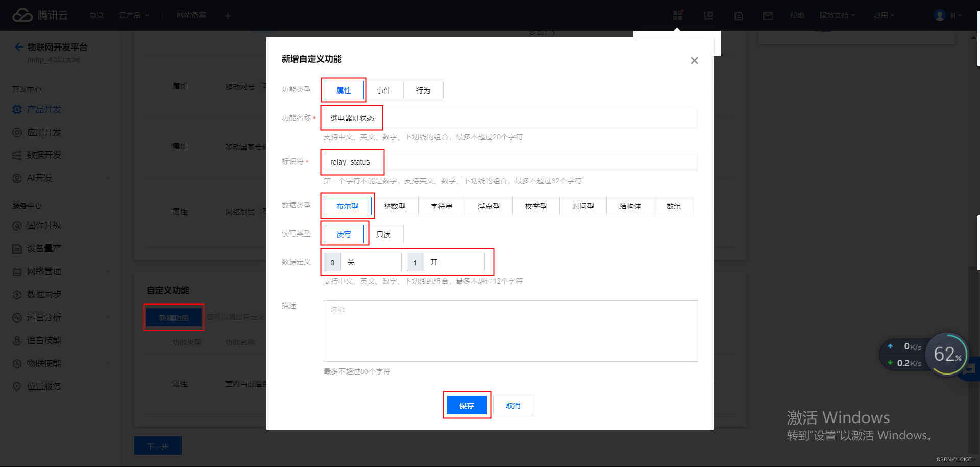Expand 网络管理 chevron in sidebar
The height and width of the screenshot is (467, 980).
coord(108,271)
